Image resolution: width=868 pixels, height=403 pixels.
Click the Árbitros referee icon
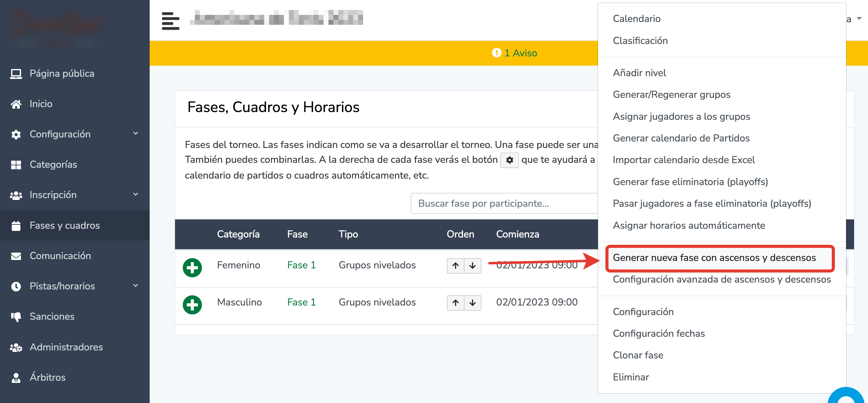(16, 377)
